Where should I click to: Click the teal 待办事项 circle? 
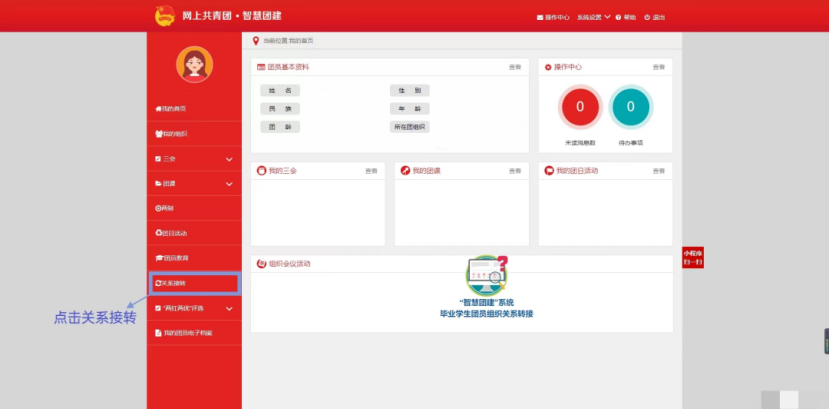[630, 107]
